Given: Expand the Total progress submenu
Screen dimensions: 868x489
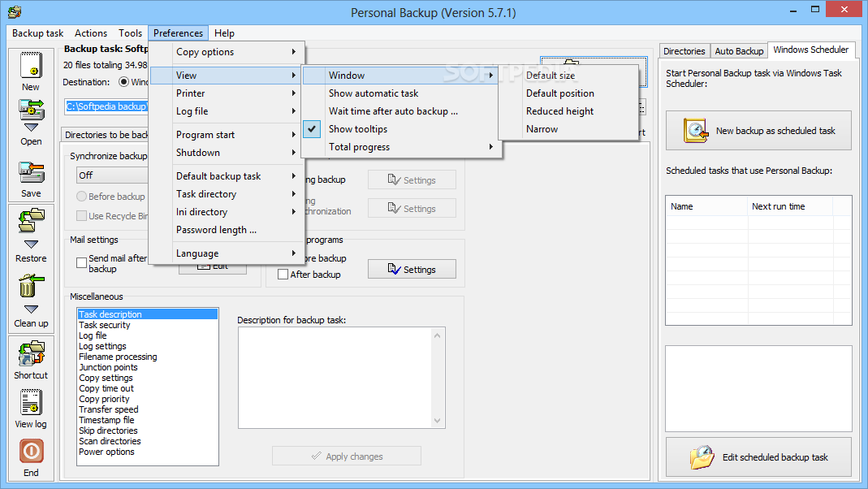Looking at the screenshot, I should [401, 147].
